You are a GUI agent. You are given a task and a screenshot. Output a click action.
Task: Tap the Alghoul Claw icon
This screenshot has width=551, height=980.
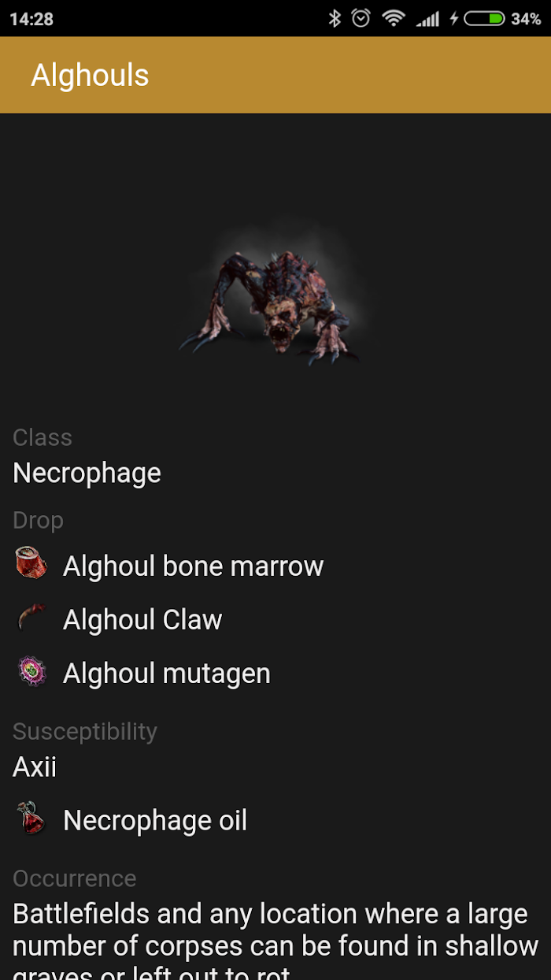tap(31, 618)
